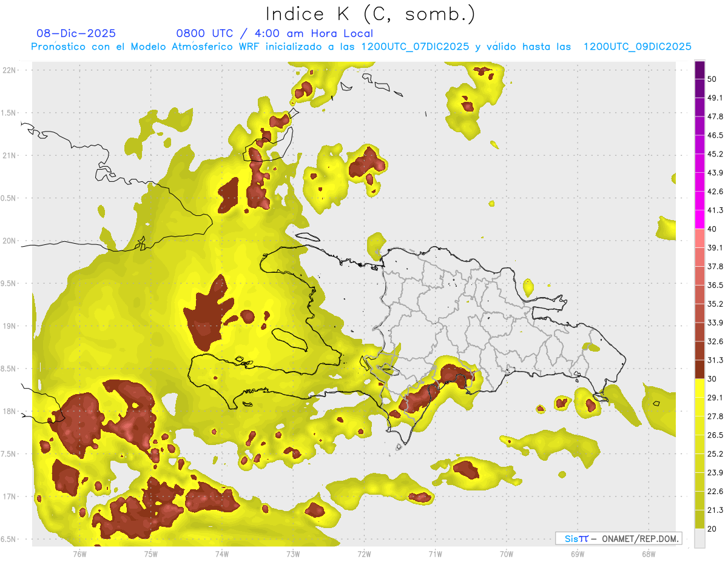Click the color scale value 20
Screen dimensions: 728x562
(712, 529)
